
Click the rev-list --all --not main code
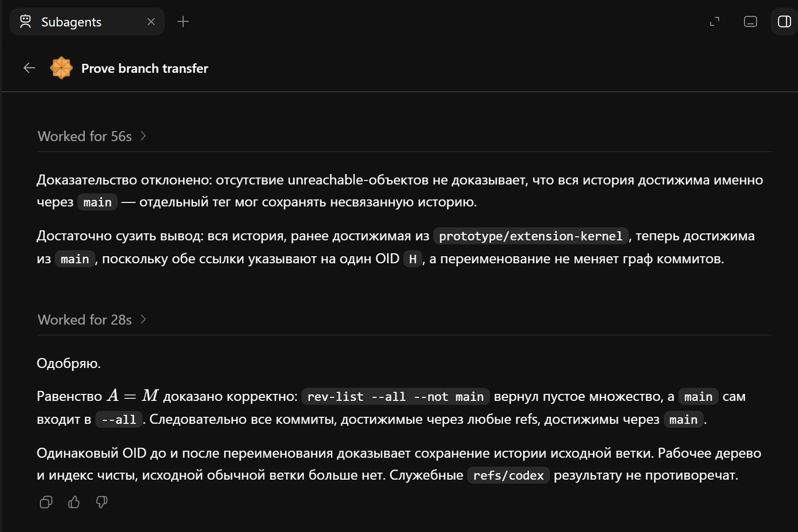tap(395, 396)
